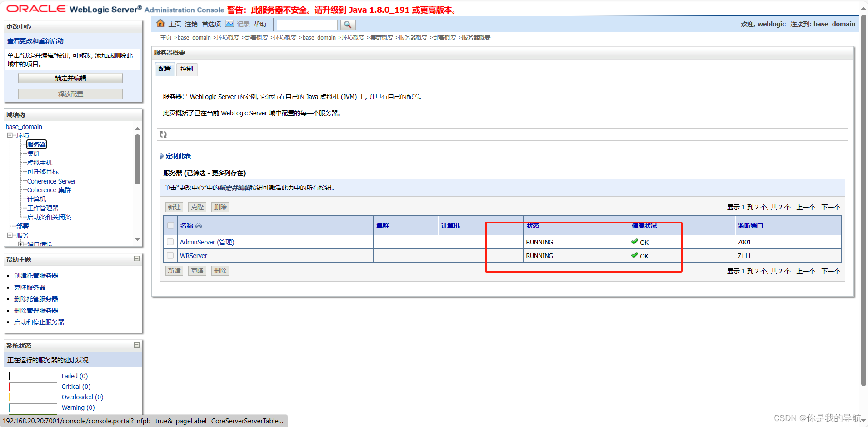Click the 注销 menu item
868x427 pixels.
pos(191,24)
